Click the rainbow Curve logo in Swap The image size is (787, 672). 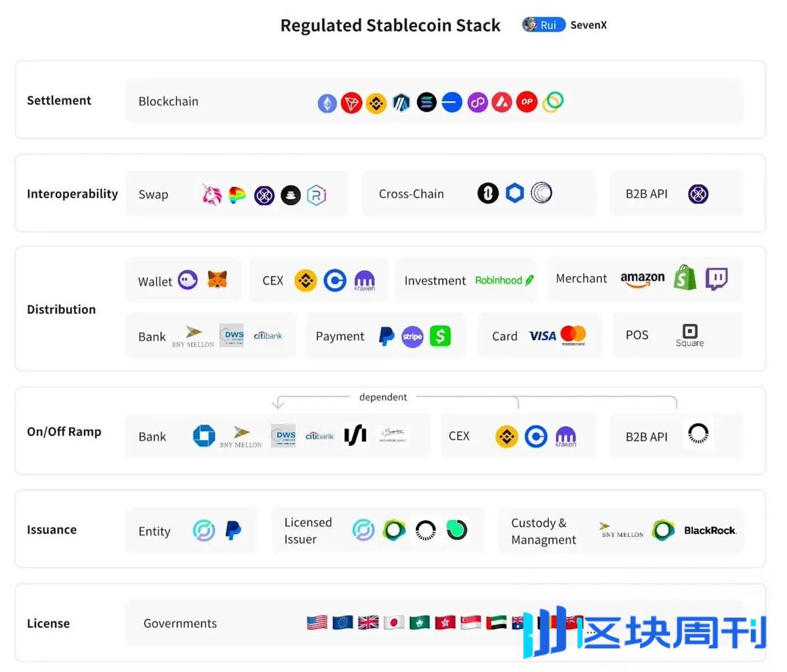click(x=237, y=194)
